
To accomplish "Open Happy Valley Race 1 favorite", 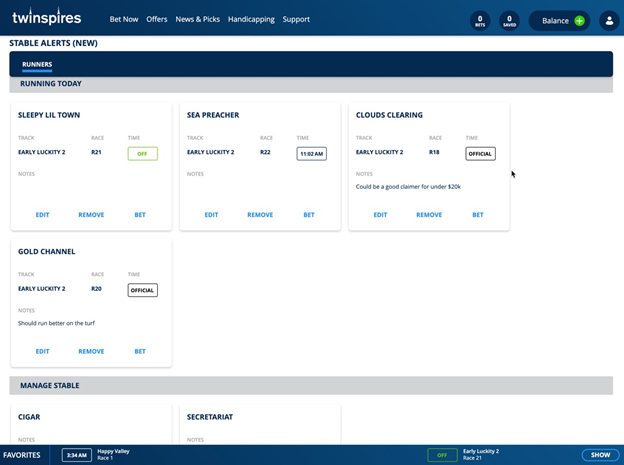I will [113, 455].
